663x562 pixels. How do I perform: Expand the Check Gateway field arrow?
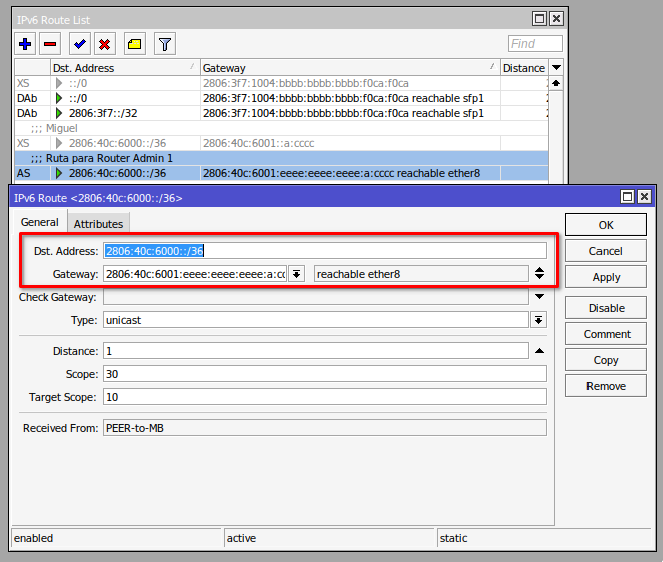coord(540,297)
